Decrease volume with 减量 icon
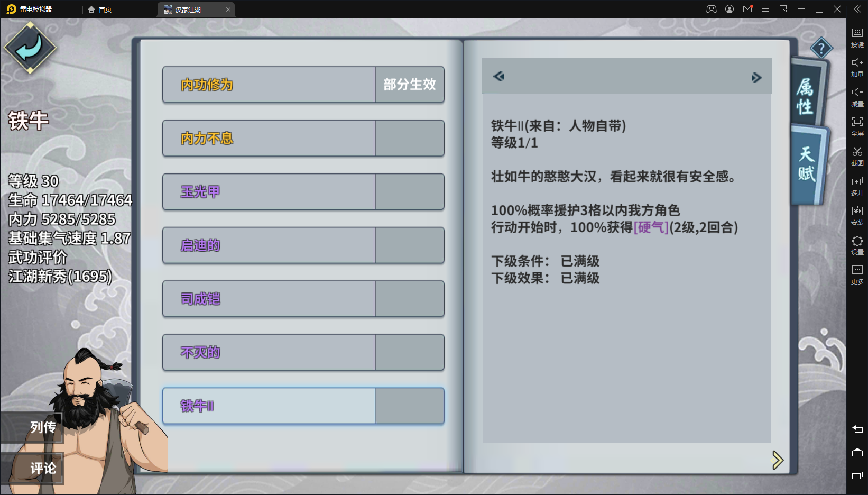Screen dimensions: 868x495 click(857, 96)
